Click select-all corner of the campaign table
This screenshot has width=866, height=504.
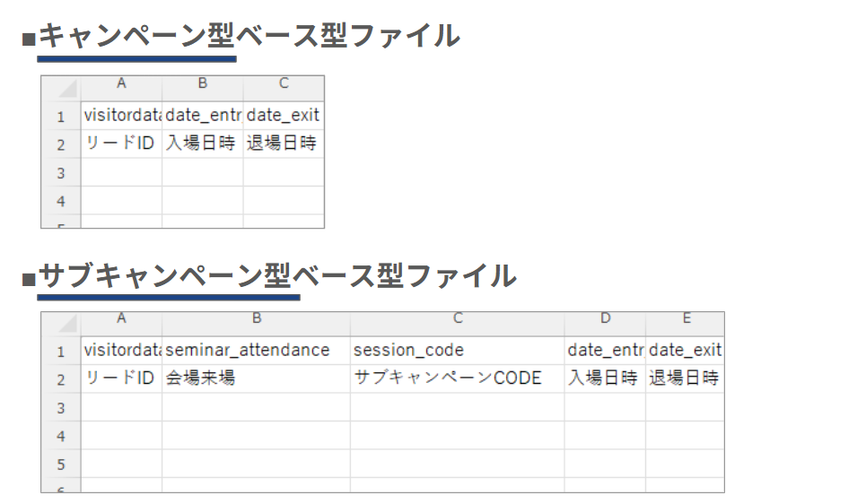[x=61, y=88]
